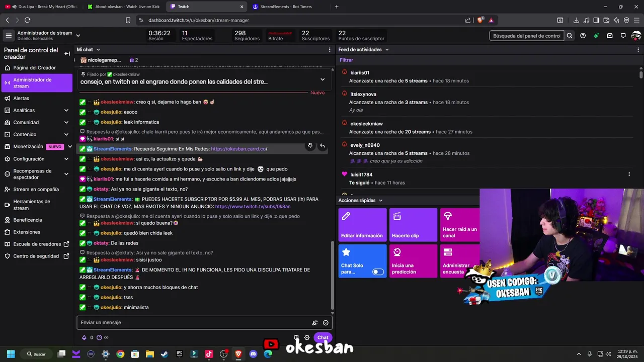Open the okesban.carrd.co link in chat

click(239, 149)
